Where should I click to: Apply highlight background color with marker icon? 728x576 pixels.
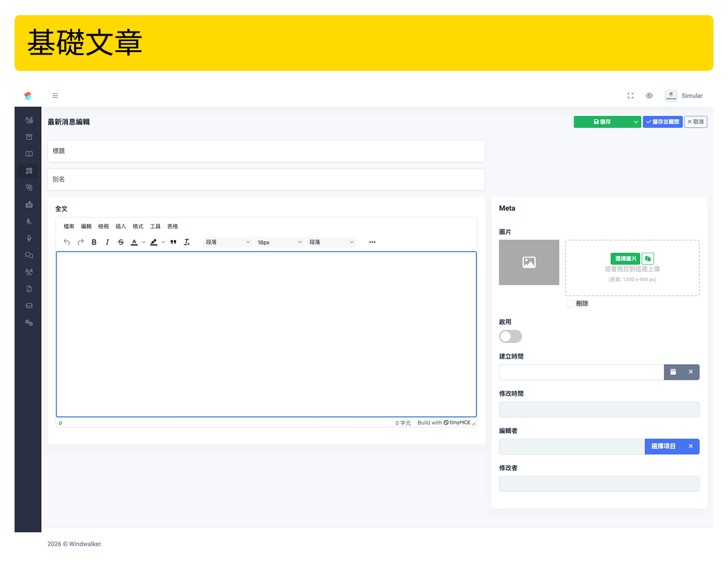click(154, 242)
